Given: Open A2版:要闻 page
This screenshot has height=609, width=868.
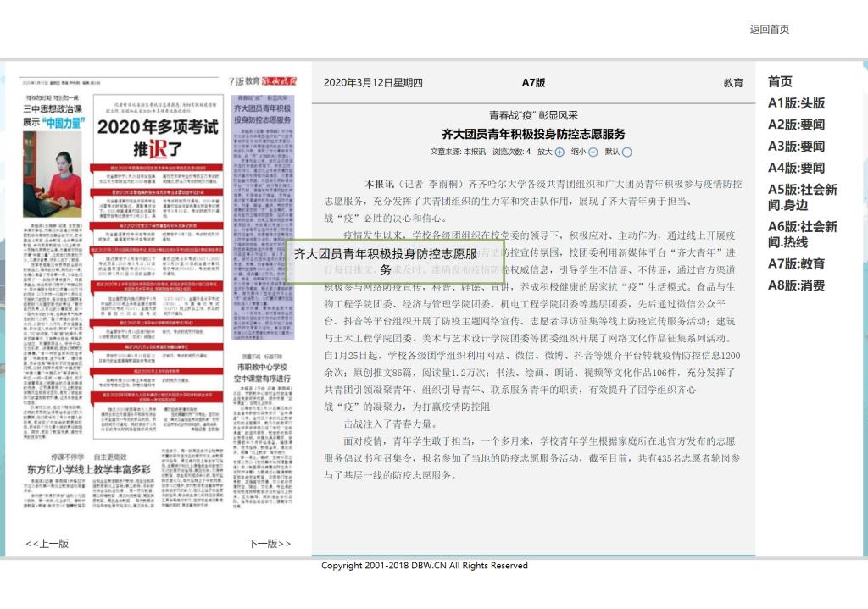Looking at the screenshot, I should point(796,125).
